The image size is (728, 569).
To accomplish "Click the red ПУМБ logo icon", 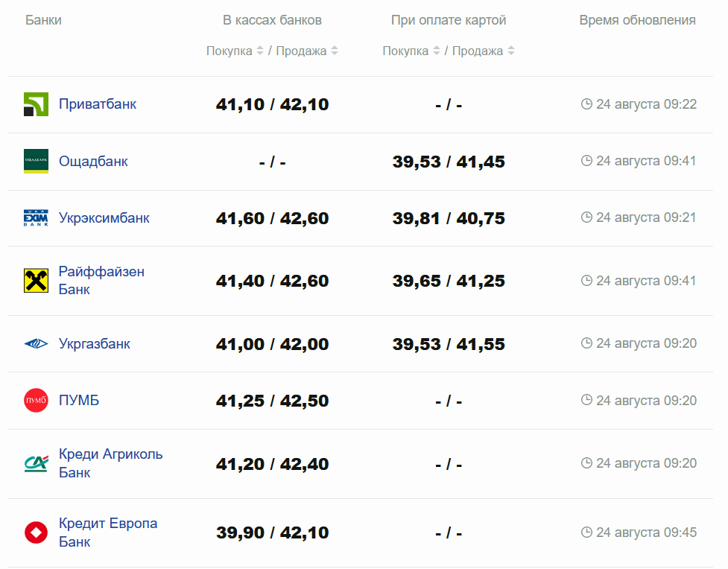I will point(36,401).
